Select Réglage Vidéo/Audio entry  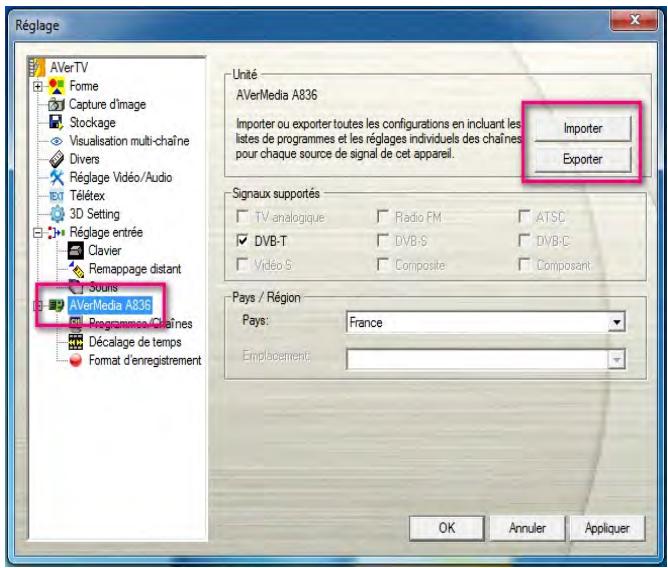(x=121, y=177)
